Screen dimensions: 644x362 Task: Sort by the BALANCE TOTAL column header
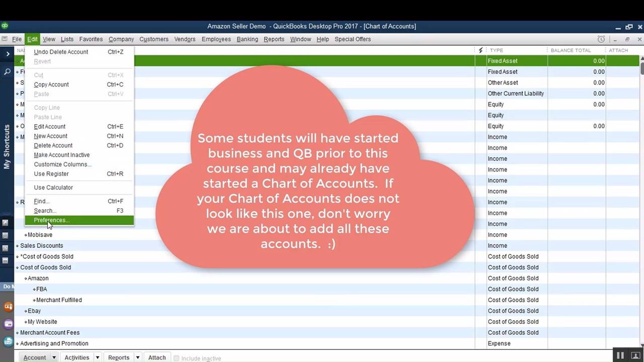[x=571, y=50]
